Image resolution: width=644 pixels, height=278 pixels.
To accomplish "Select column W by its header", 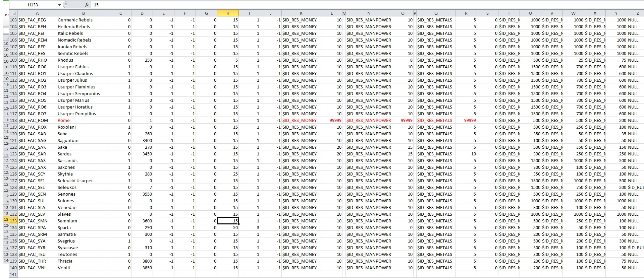I will [573, 13].
